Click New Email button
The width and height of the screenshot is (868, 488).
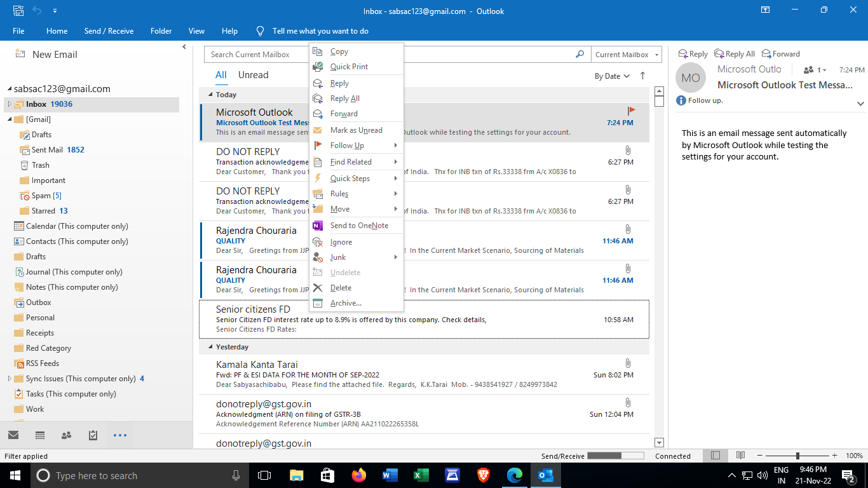[x=46, y=55]
